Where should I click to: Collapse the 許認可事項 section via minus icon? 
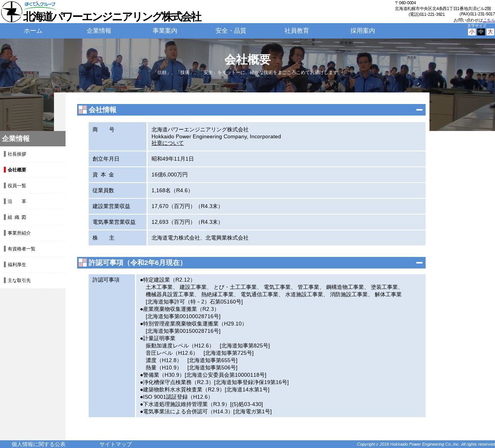[x=419, y=263]
